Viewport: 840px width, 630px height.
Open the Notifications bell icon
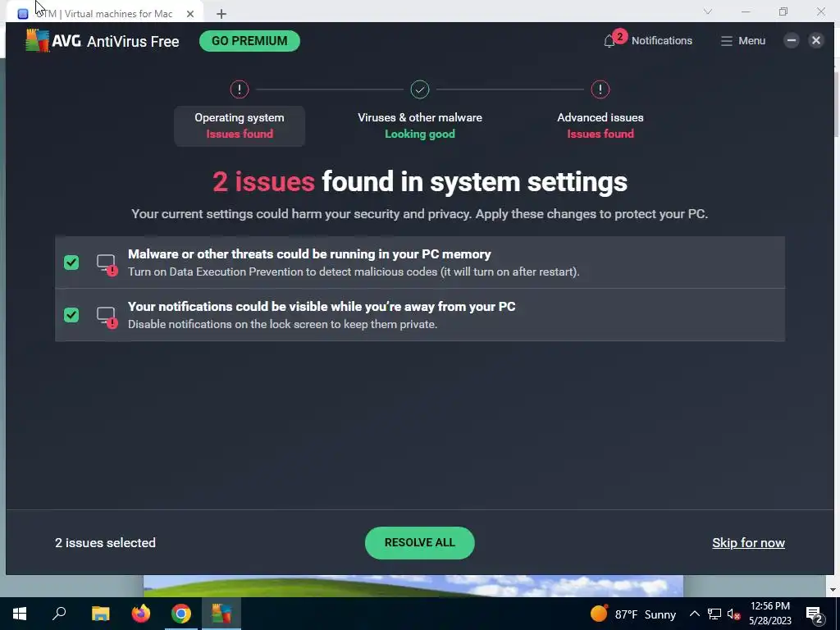(609, 41)
